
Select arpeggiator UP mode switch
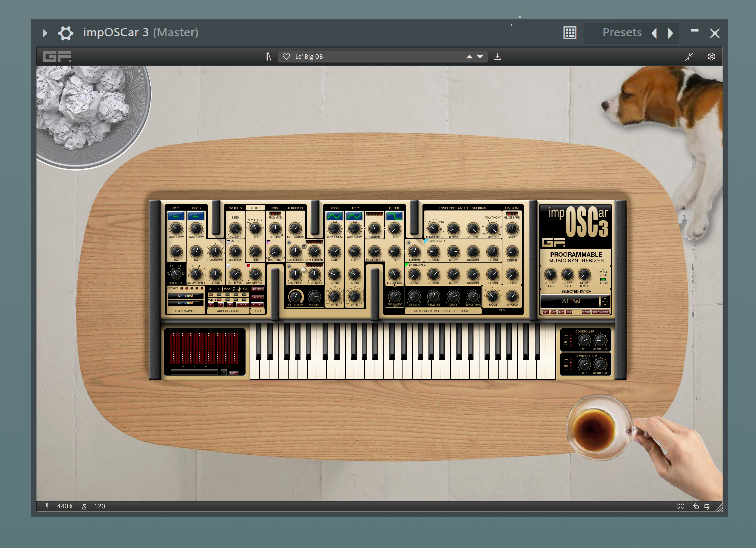coord(219,295)
